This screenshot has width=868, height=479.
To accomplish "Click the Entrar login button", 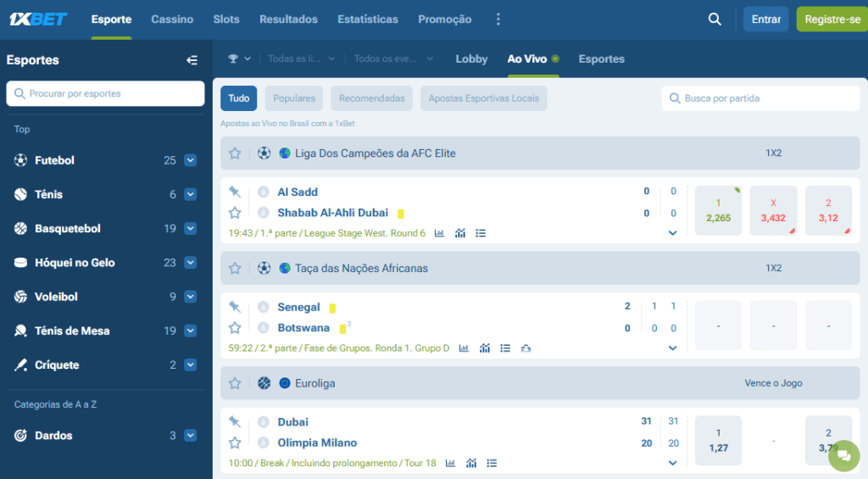I will [x=765, y=19].
